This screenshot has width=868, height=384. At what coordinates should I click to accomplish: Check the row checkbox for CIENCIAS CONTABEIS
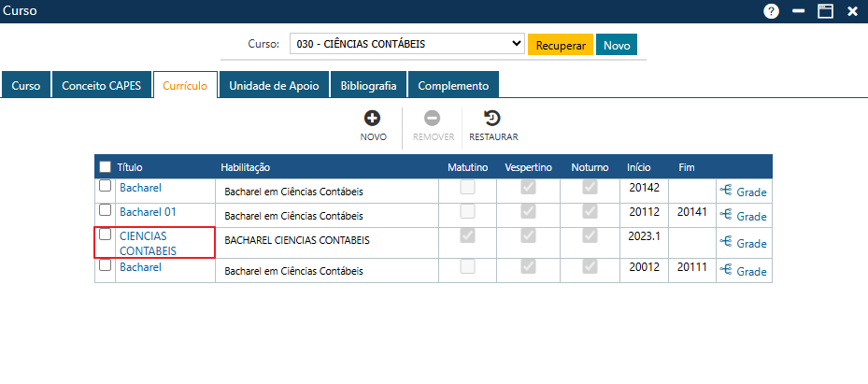pyautogui.click(x=105, y=235)
